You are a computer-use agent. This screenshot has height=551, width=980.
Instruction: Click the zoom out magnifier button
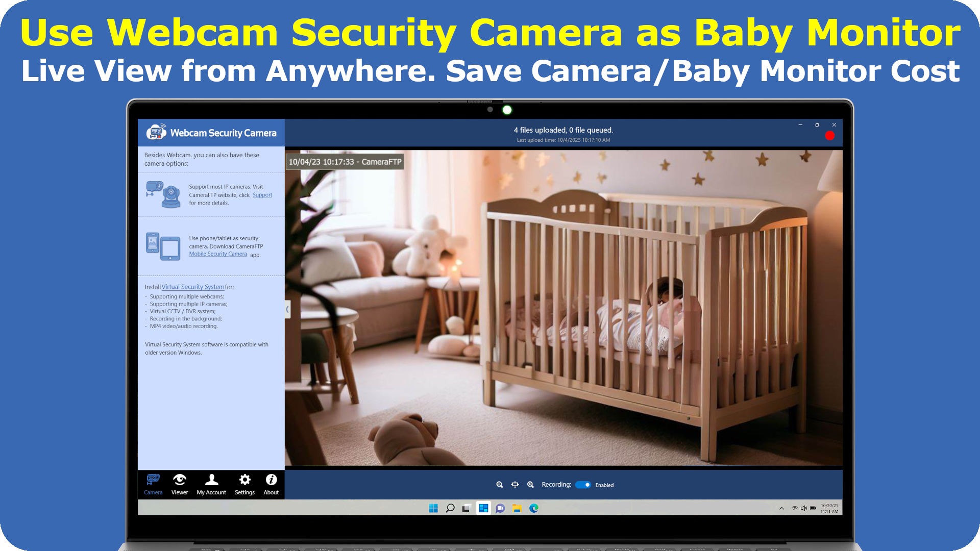click(499, 484)
